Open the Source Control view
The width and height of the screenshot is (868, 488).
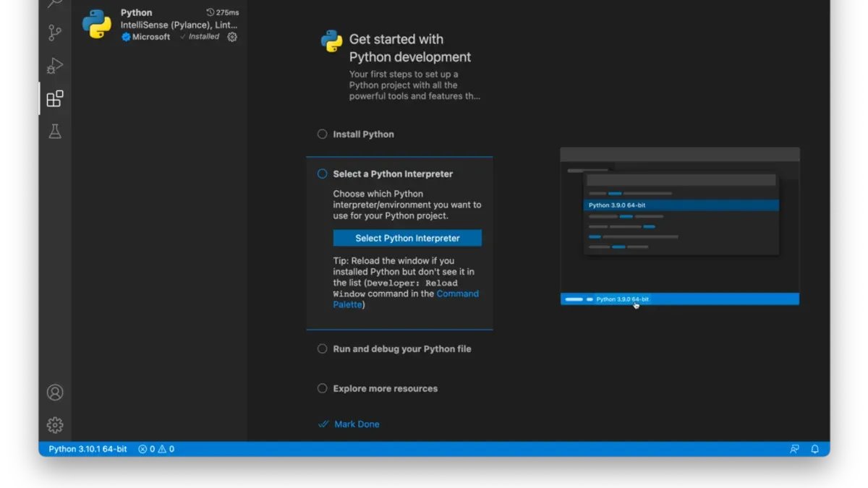tap(55, 33)
